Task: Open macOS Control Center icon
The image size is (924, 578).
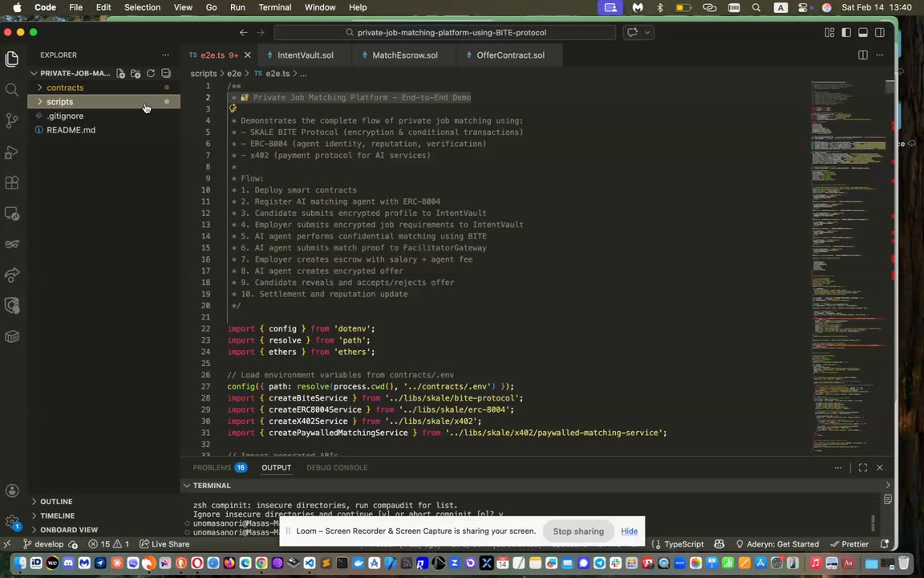Action: click(x=803, y=7)
